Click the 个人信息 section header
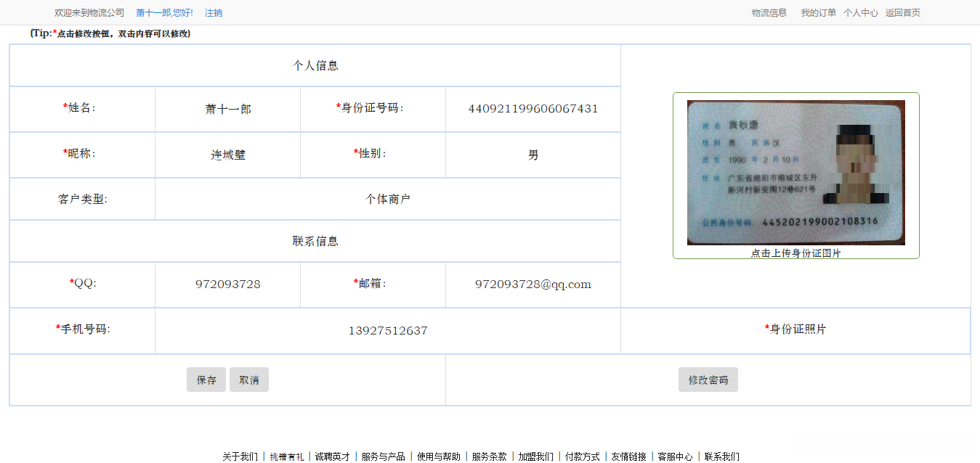The height and width of the screenshot is (463, 980). 315,65
